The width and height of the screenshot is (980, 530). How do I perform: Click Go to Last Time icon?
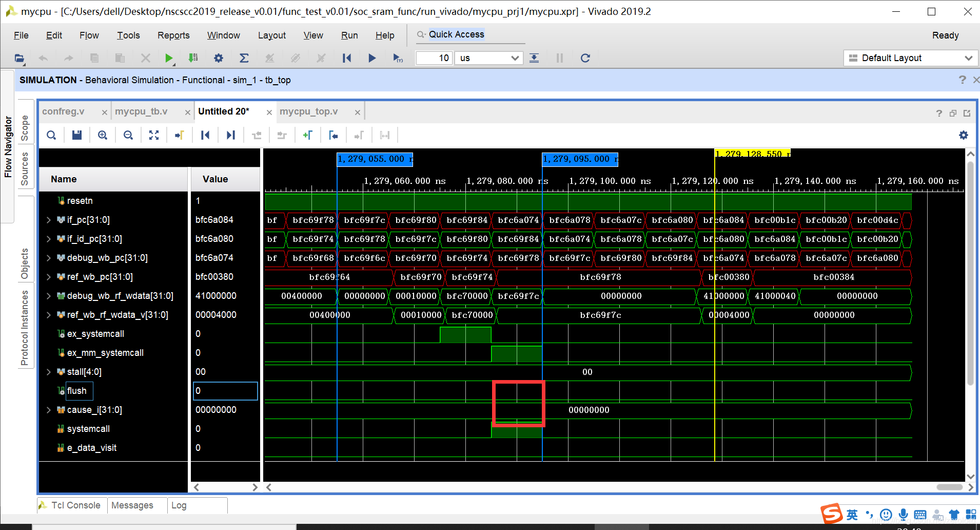[231, 135]
